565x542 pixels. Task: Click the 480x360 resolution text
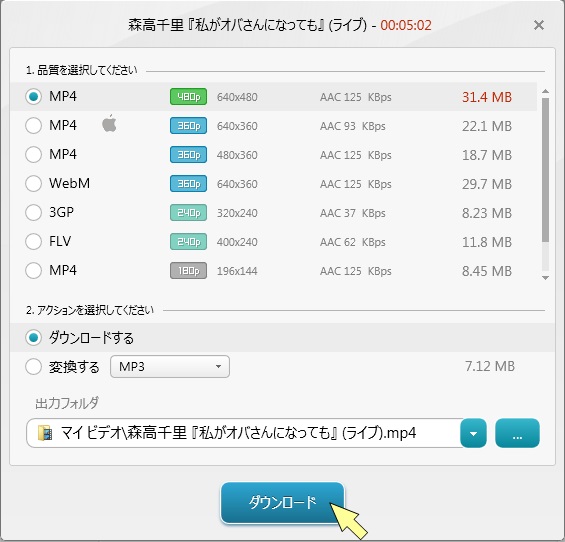pos(237,155)
